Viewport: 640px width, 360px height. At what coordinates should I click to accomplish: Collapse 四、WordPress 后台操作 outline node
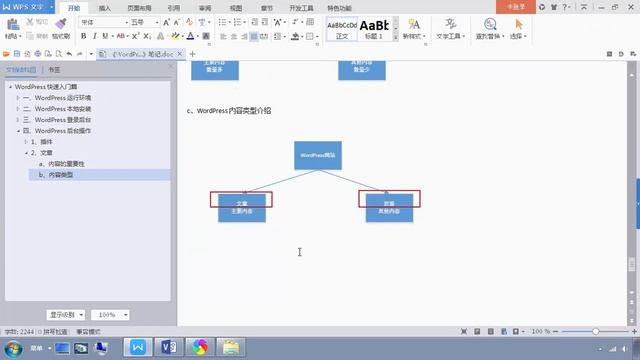click(18, 131)
